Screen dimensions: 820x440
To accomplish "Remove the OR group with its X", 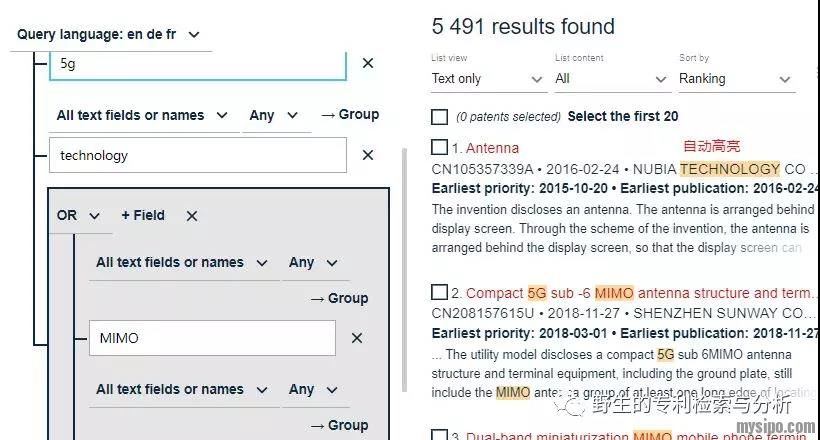I will coord(192,216).
